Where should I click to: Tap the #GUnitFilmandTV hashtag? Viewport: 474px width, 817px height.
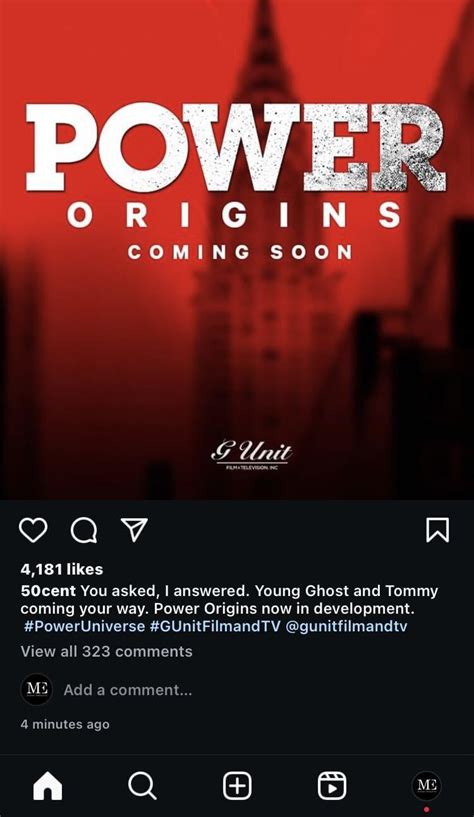(215, 626)
